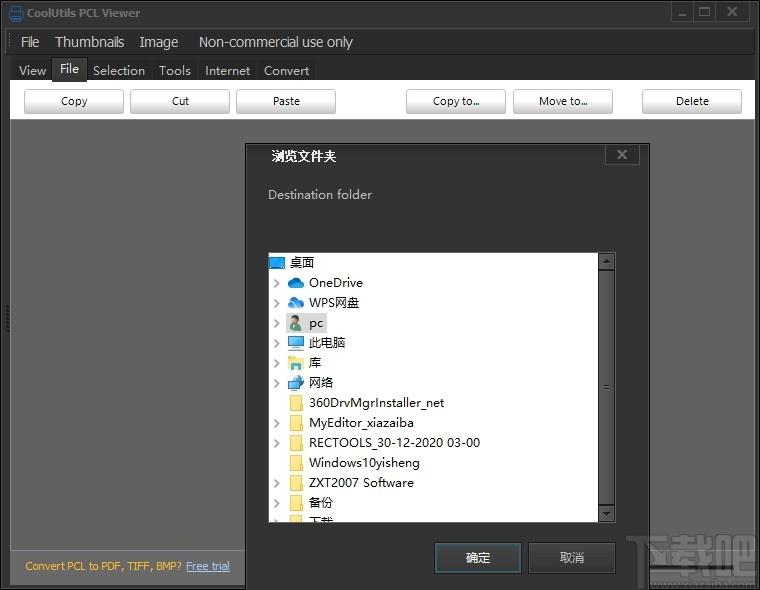
Task: Select the pc text label
Action: pos(316,323)
